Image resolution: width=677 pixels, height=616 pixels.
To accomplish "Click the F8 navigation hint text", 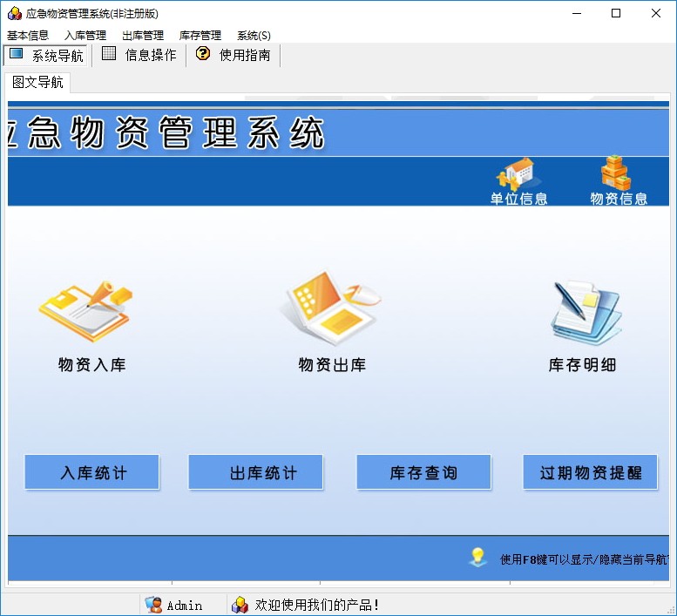I will pyautogui.click(x=584, y=559).
